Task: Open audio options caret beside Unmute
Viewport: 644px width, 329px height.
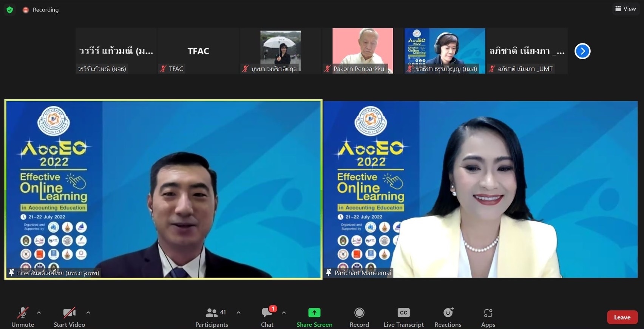Action: click(39, 313)
